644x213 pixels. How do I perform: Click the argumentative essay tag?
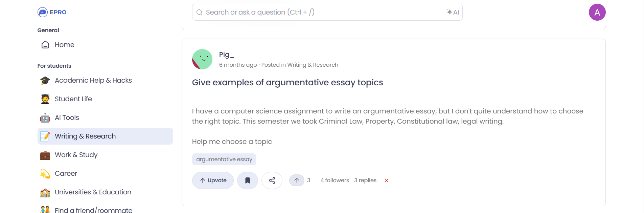224,159
